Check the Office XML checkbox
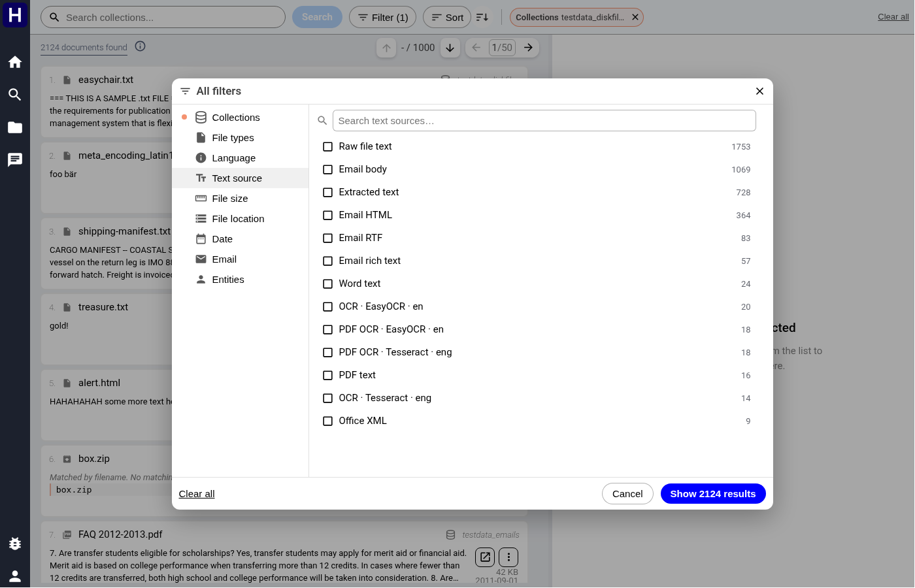915x588 pixels. [328, 421]
